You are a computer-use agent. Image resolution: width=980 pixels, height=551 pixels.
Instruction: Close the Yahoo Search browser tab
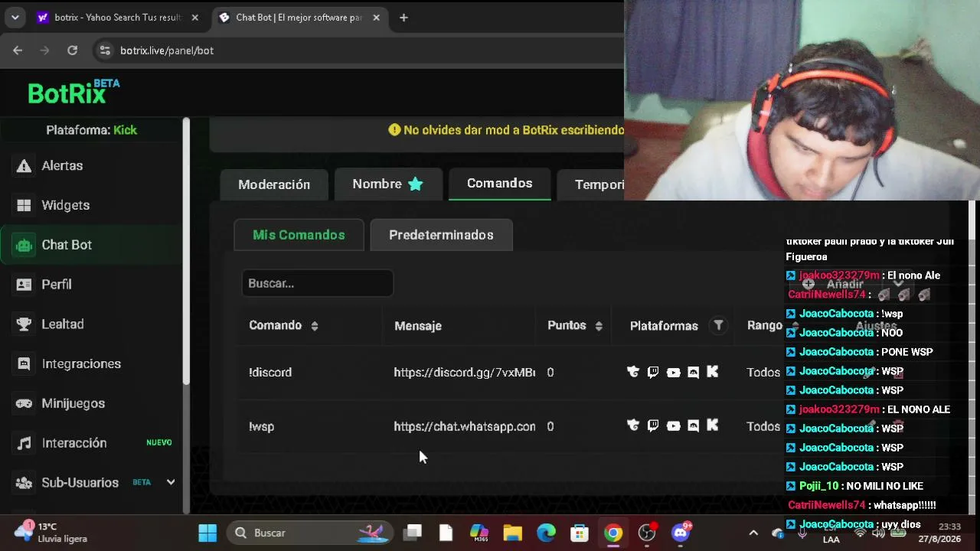[195, 18]
